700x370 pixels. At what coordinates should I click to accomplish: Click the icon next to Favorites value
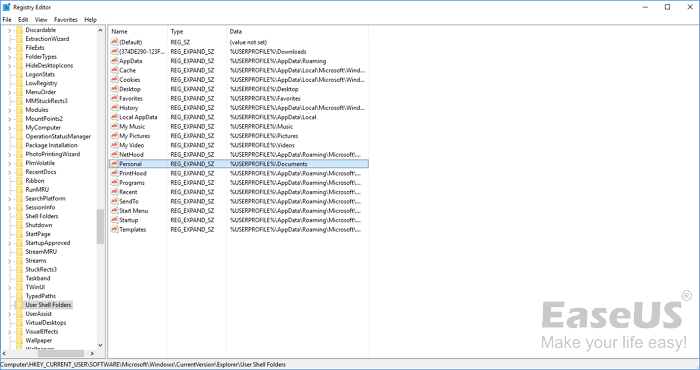114,98
